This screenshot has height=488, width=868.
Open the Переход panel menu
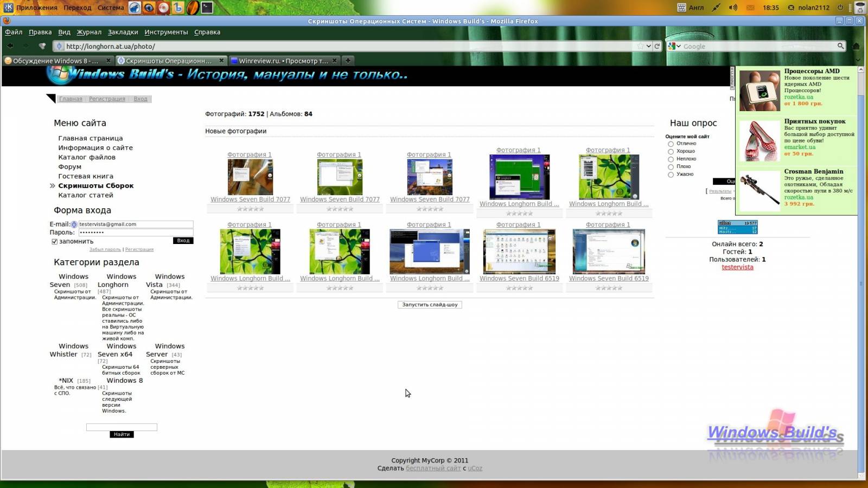pos(77,7)
